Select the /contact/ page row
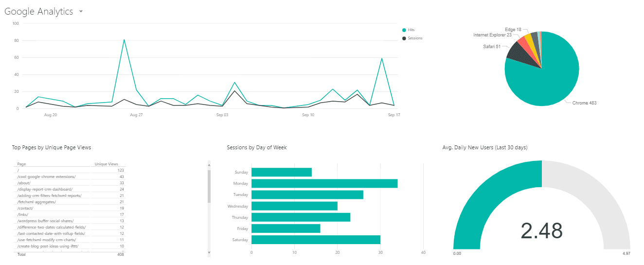Viewport: 644px width, 265px height. click(x=71, y=208)
